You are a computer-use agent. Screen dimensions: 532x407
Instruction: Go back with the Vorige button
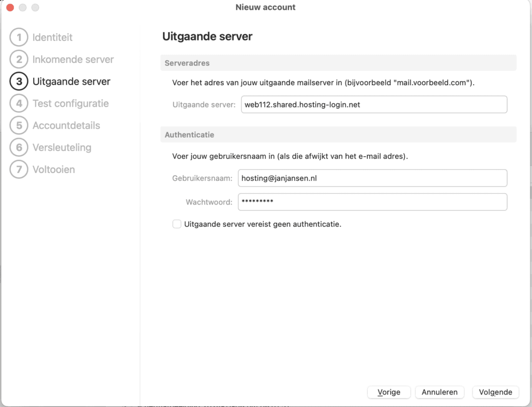click(x=389, y=392)
